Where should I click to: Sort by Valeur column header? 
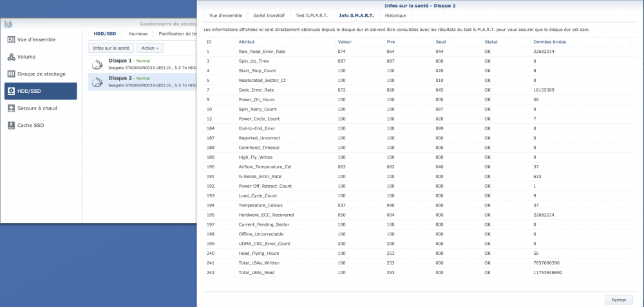click(x=359, y=42)
